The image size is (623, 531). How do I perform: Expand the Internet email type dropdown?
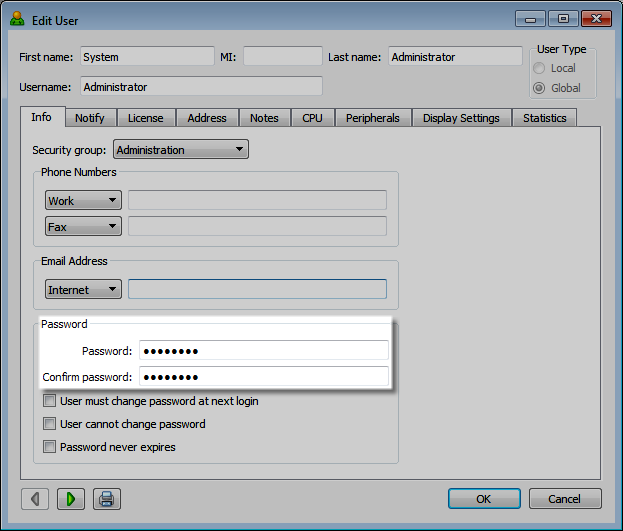coord(83,290)
